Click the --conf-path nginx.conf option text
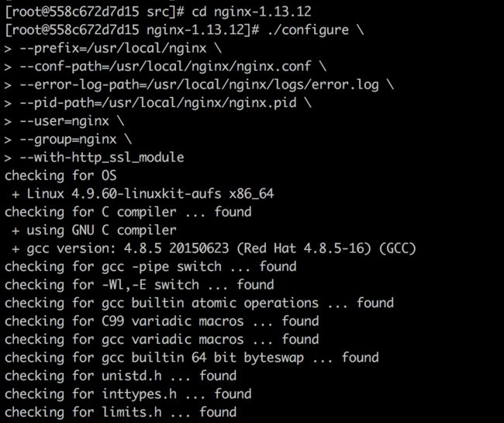Screen dimensions: 504x423 point(165,67)
